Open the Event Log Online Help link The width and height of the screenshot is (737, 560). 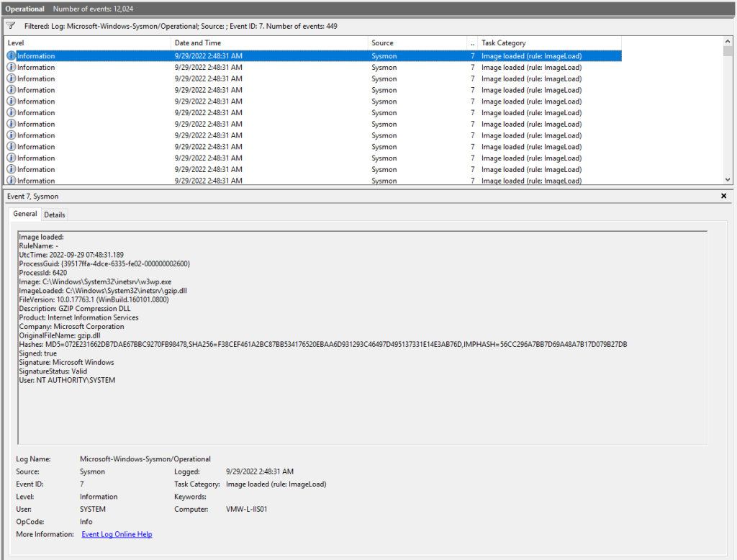pyautogui.click(x=117, y=534)
